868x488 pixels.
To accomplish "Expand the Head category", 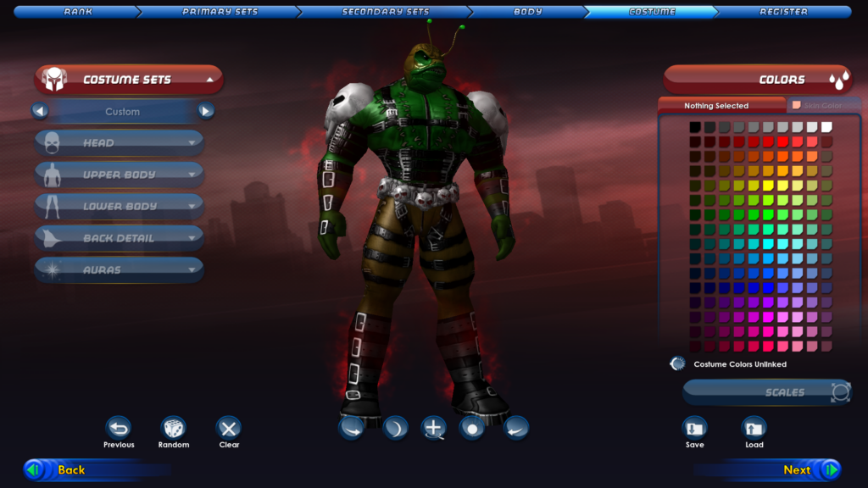I will coord(119,143).
